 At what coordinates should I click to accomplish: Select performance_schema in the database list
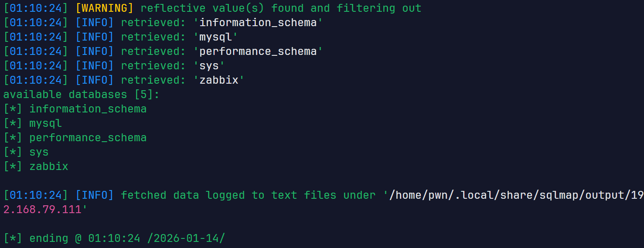pos(88,137)
